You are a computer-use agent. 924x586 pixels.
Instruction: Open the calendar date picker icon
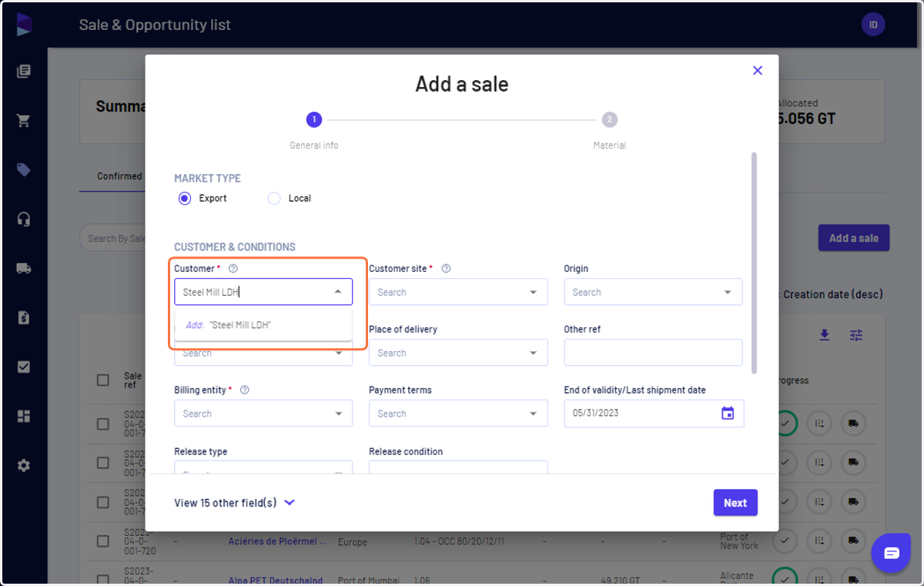point(728,414)
